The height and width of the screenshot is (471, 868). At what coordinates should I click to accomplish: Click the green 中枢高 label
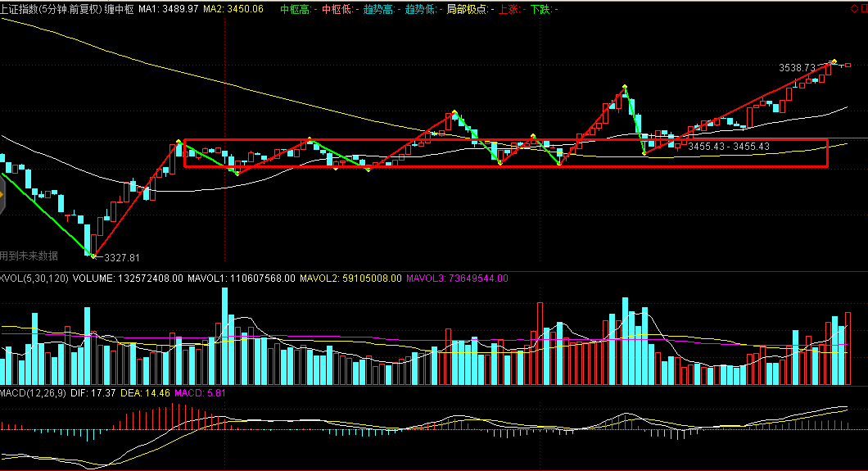pos(297,9)
